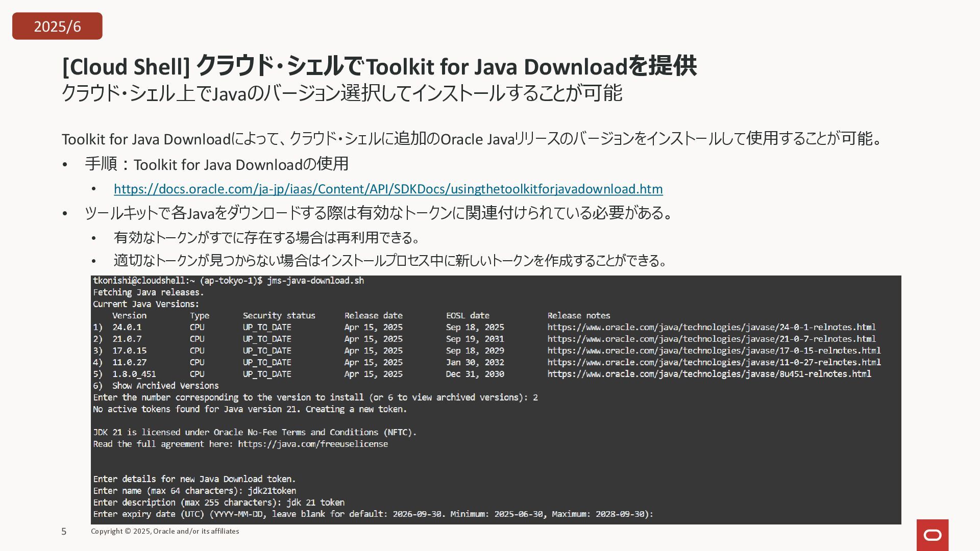Click the slide page number 5
Screen dimensions: 980x551
(64, 532)
